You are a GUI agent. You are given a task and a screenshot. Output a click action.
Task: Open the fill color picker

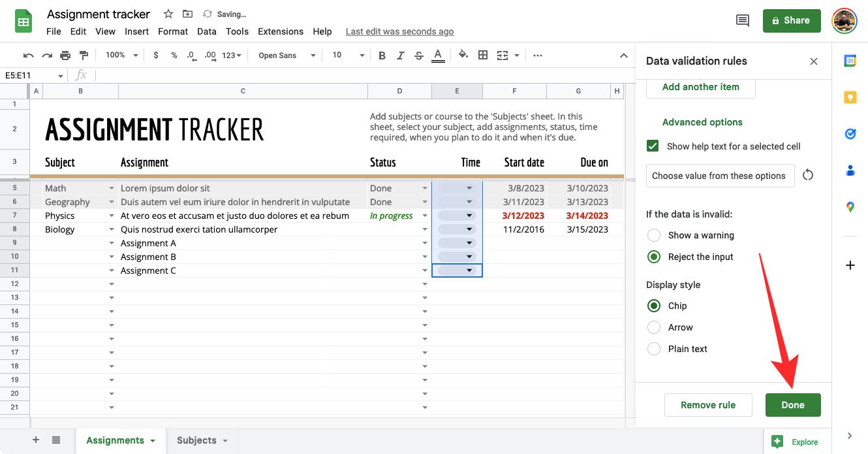(x=463, y=56)
